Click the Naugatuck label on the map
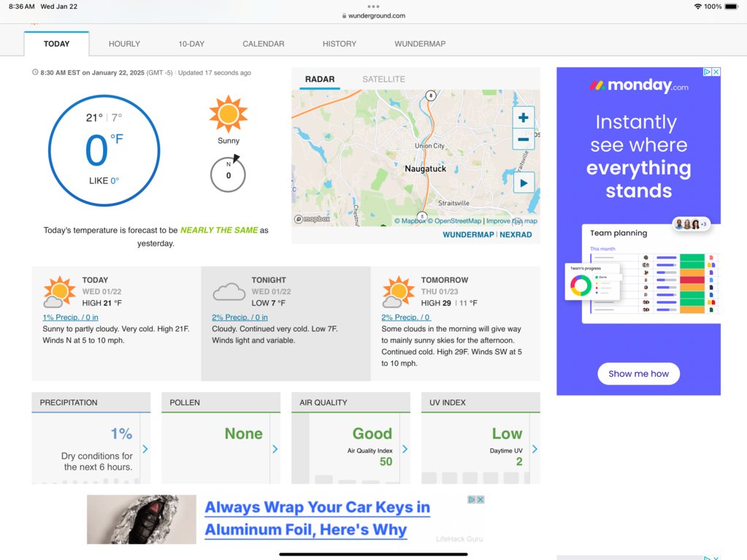747x560 pixels. 426,169
